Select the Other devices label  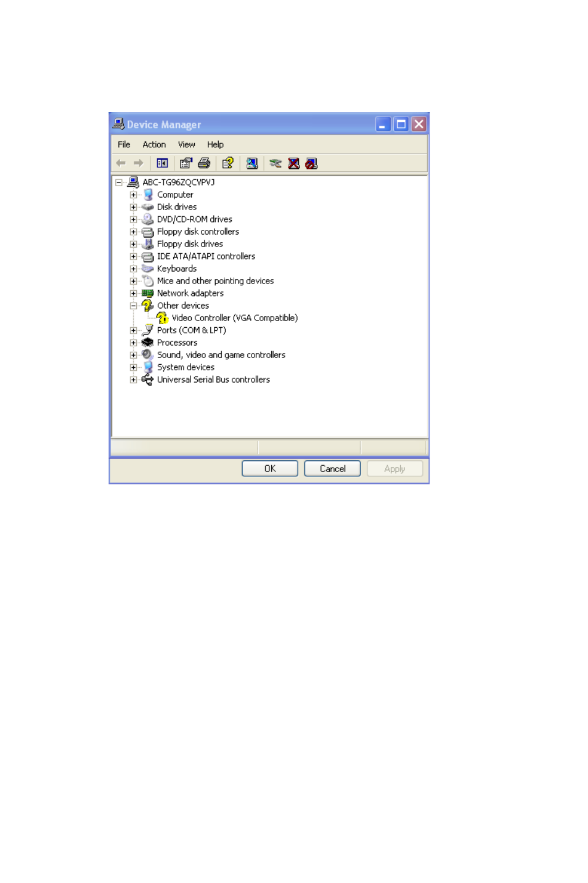[x=183, y=306]
